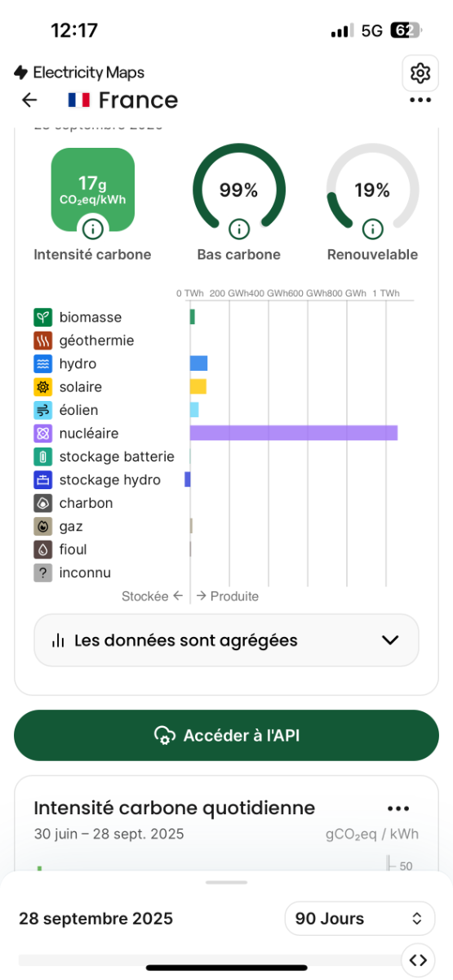Tap info icon under Intensité carbone
The width and height of the screenshot is (453, 980).
(93, 228)
